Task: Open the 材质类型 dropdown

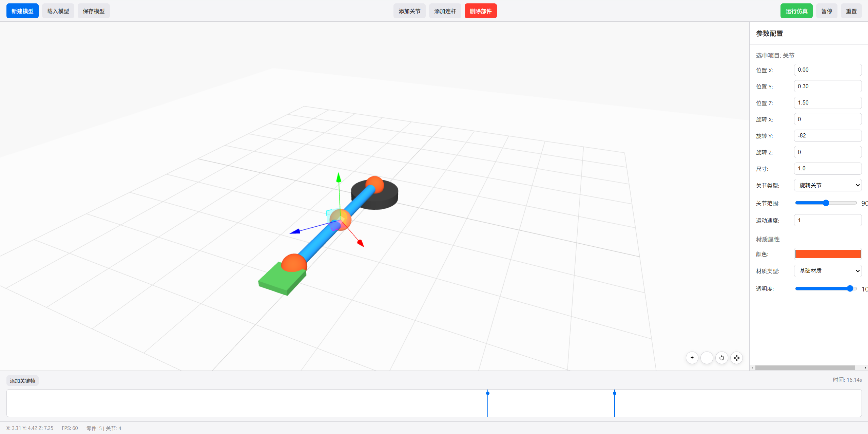Action: (828, 271)
